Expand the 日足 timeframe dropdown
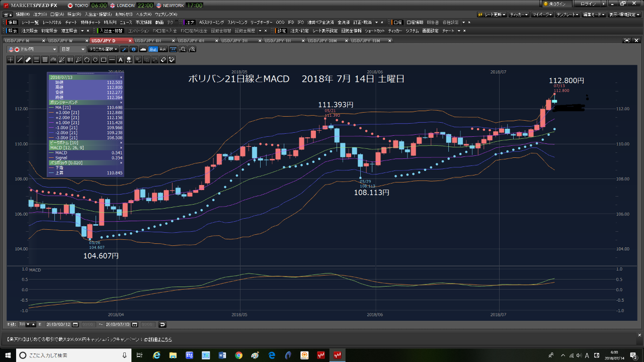The height and width of the screenshot is (362, 644). [72, 49]
